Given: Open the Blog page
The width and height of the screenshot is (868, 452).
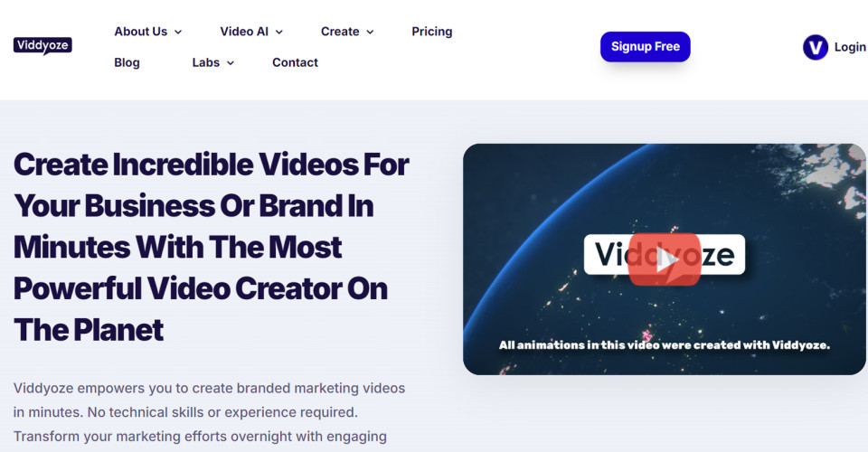Looking at the screenshot, I should click(x=127, y=62).
